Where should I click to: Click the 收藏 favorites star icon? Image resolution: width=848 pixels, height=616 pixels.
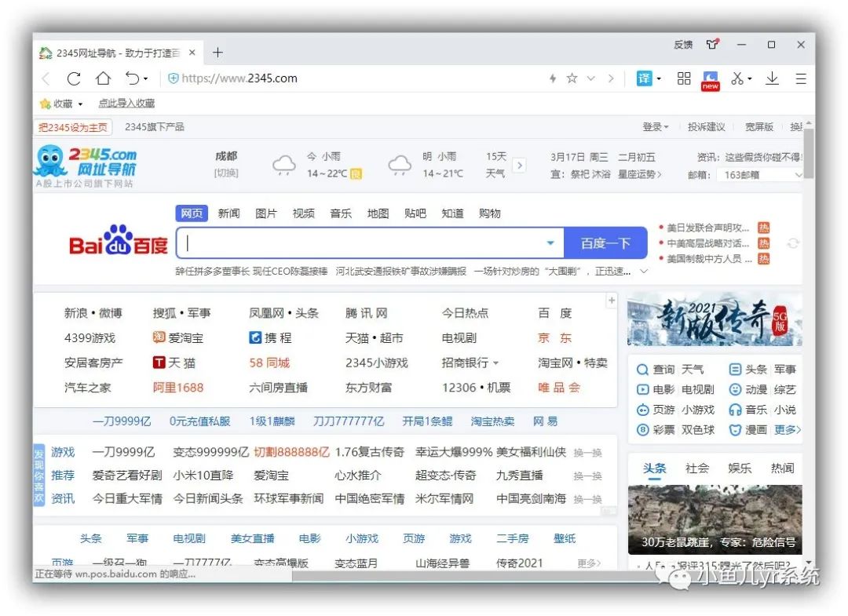[x=46, y=104]
